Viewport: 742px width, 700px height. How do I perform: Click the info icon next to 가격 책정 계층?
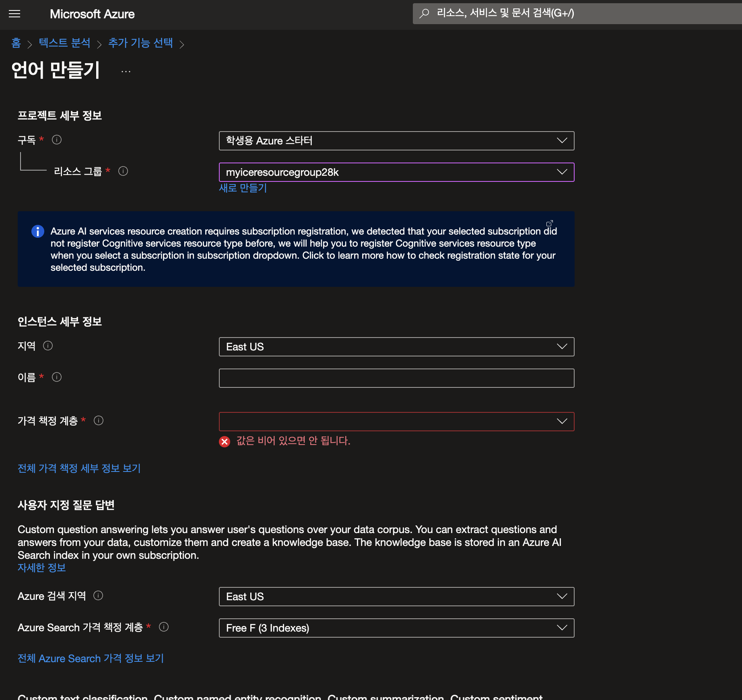[99, 420]
